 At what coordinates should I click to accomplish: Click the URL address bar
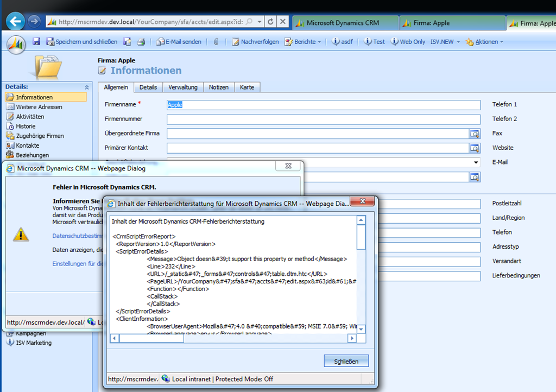151,22
